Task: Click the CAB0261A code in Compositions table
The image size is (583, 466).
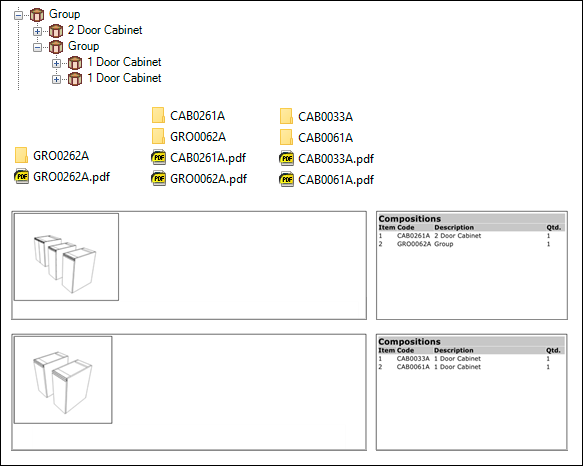Action: pos(413,236)
